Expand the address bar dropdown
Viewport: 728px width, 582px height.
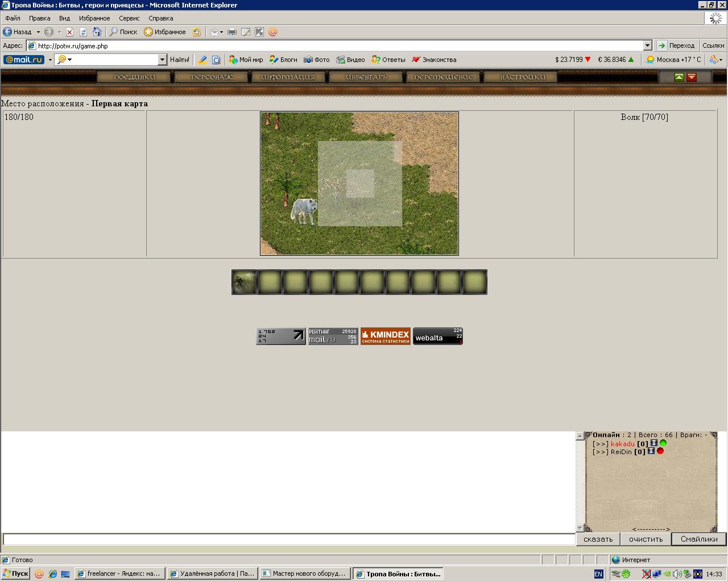coord(647,45)
